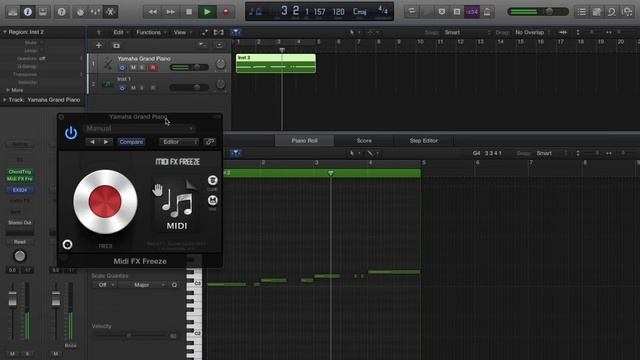The height and width of the screenshot is (360, 640).
Task: Open the Editor view dropdown in plugin
Action: pos(179,142)
